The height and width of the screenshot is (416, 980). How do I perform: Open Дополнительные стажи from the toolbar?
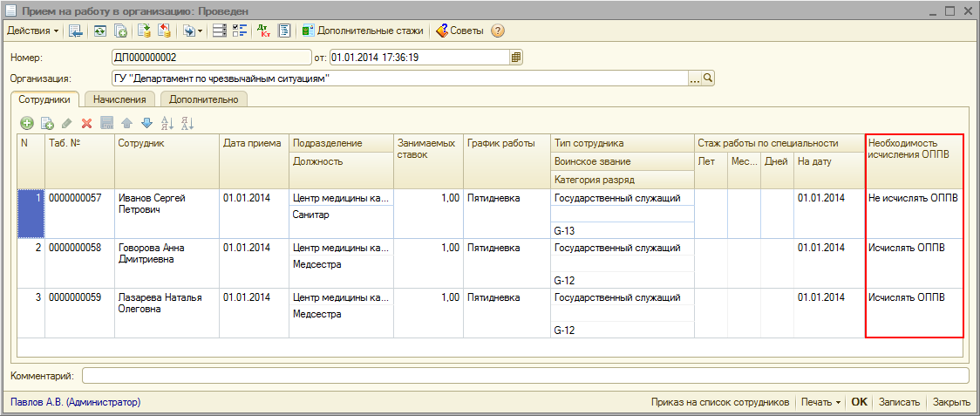click(x=363, y=31)
